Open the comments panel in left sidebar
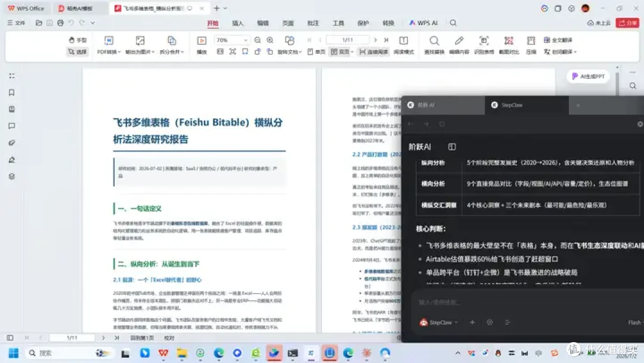The image size is (644, 363). 11,126
